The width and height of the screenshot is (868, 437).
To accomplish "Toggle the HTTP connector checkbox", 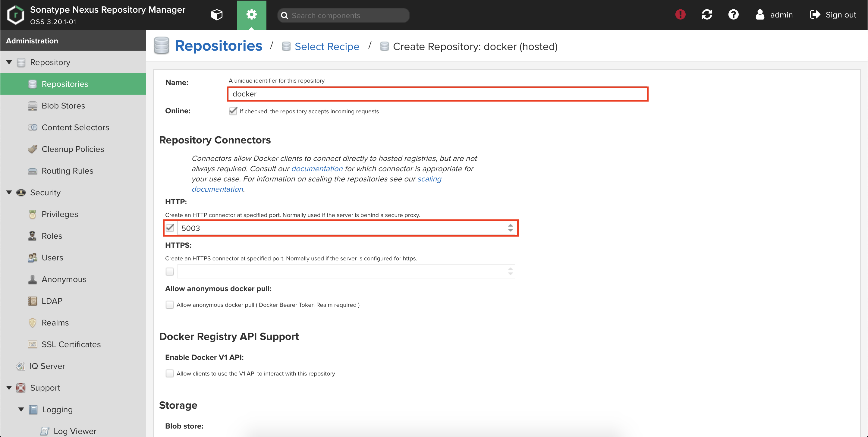I will (x=170, y=228).
